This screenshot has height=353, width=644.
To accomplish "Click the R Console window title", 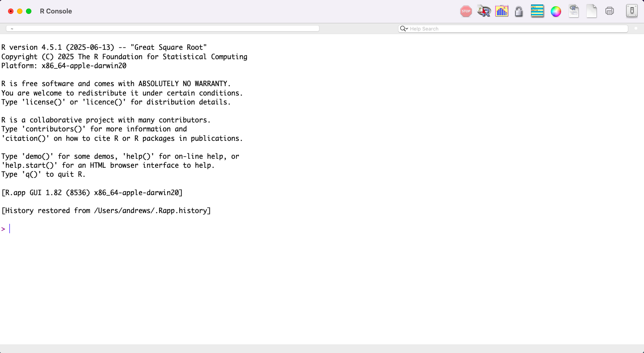I will 56,11.
